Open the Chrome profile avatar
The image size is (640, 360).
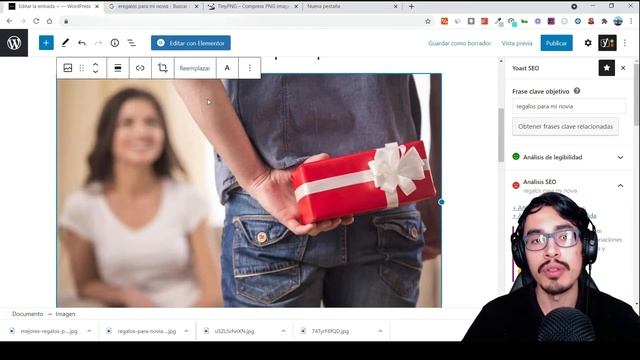pos(618,21)
